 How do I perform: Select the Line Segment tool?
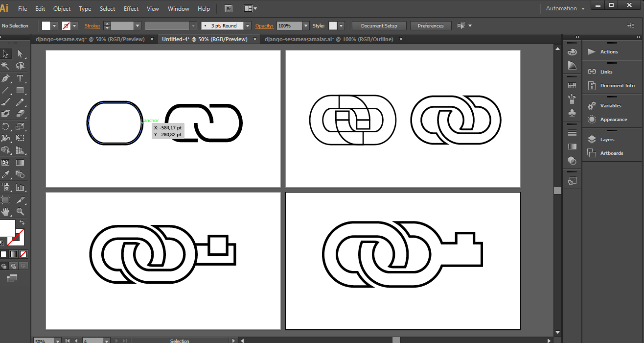click(6, 91)
